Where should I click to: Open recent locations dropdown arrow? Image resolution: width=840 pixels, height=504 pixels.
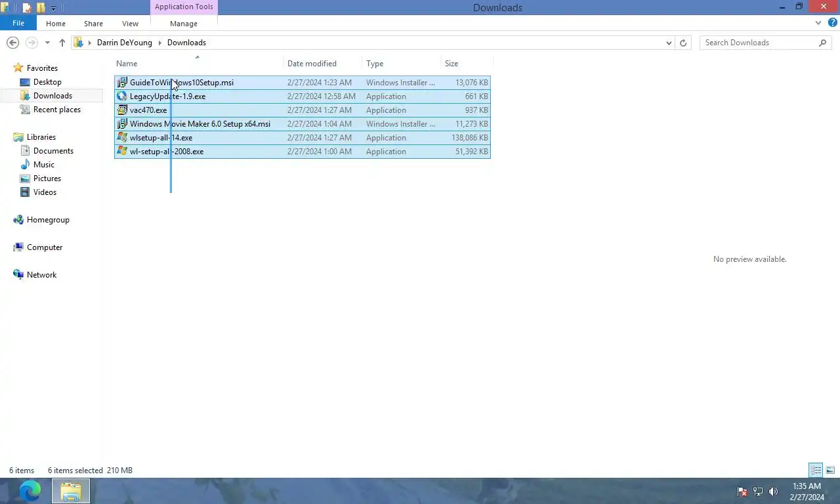coord(47,43)
